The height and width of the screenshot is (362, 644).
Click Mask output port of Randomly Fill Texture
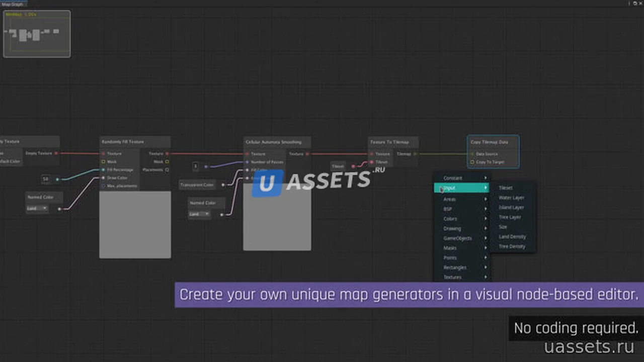167,162
